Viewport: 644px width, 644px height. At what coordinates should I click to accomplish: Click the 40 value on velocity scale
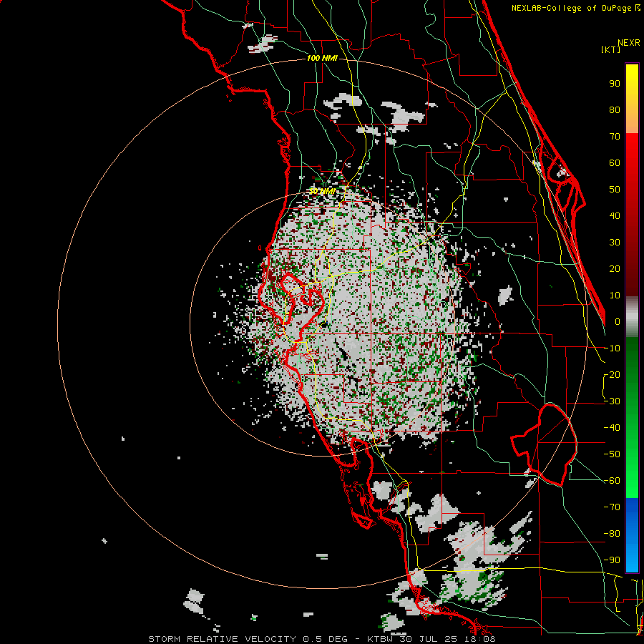[x=615, y=215]
